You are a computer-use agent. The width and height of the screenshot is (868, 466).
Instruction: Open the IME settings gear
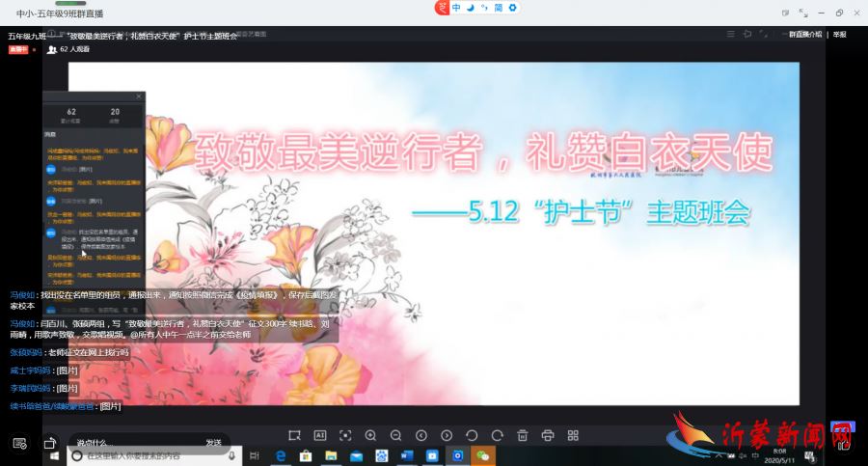(x=513, y=8)
